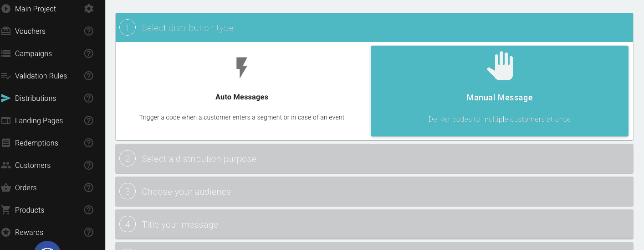Expand step 2 Select a distribution purpose
Image resolution: width=644 pixels, height=250 pixels.
point(374,159)
